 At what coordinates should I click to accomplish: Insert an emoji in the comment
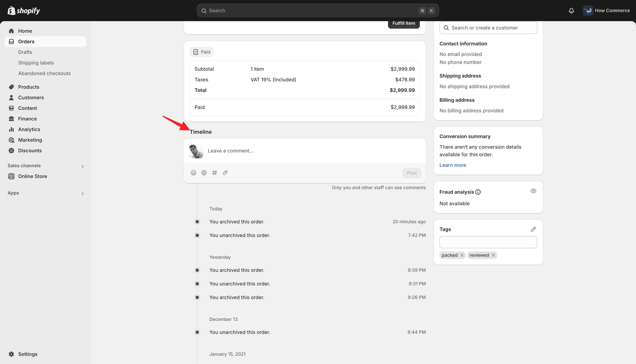[x=193, y=173]
